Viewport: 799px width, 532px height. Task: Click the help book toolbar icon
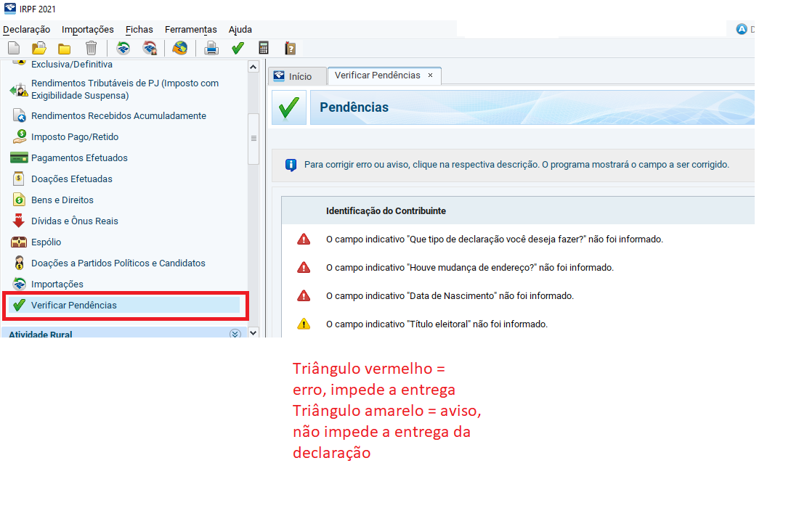tap(290, 49)
